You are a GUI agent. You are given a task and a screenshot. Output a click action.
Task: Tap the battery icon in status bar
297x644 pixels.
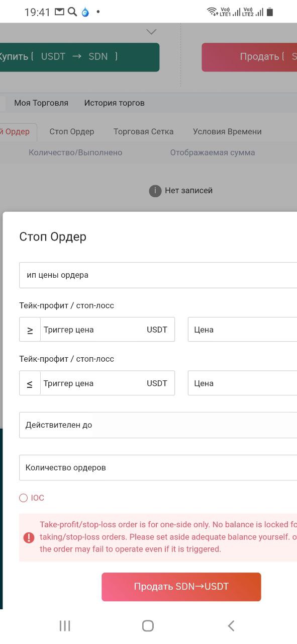pos(270,12)
